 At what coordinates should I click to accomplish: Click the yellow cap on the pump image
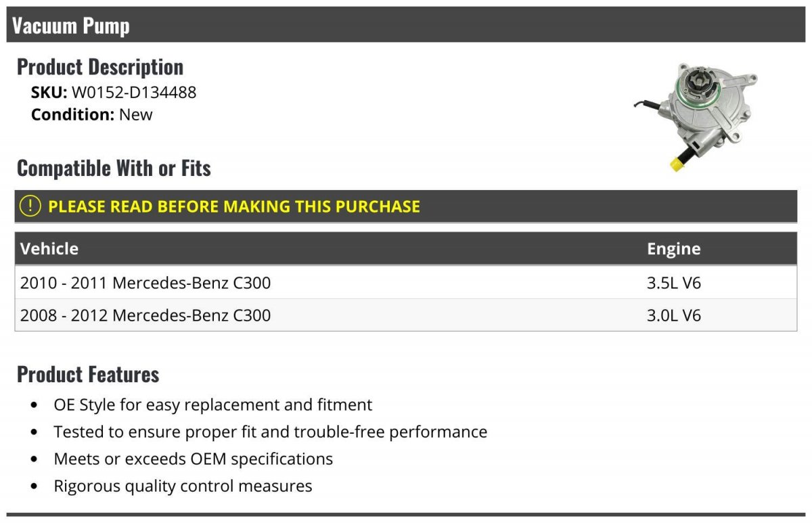[x=675, y=164]
